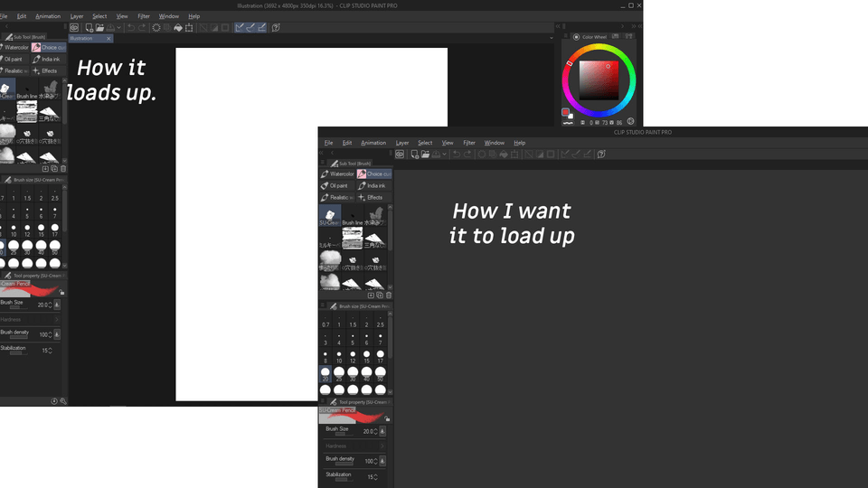Click the New document icon in the background window
This screenshot has width=868, height=488.
coord(89,28)
